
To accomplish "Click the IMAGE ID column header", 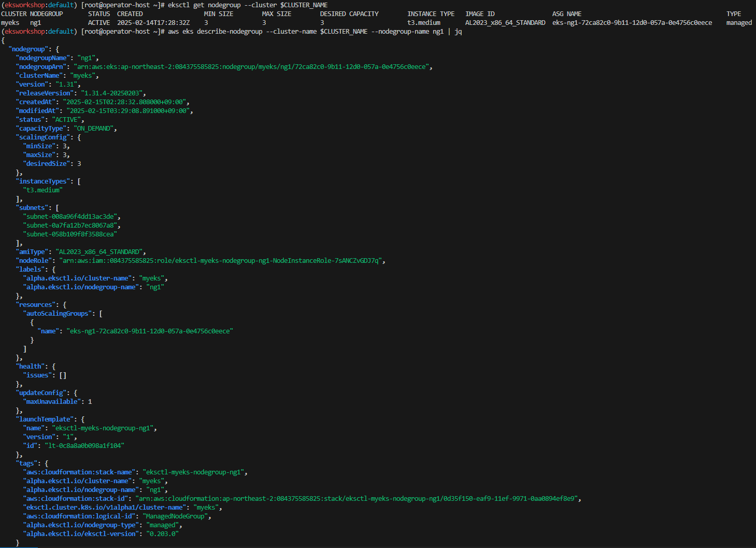I will (480, 14).
